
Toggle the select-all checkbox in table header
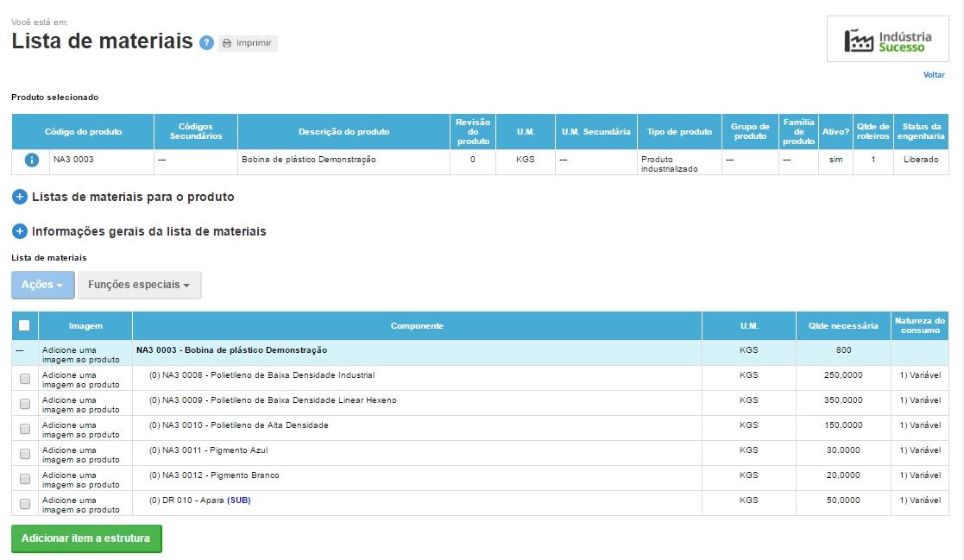[x=24, y=325]
